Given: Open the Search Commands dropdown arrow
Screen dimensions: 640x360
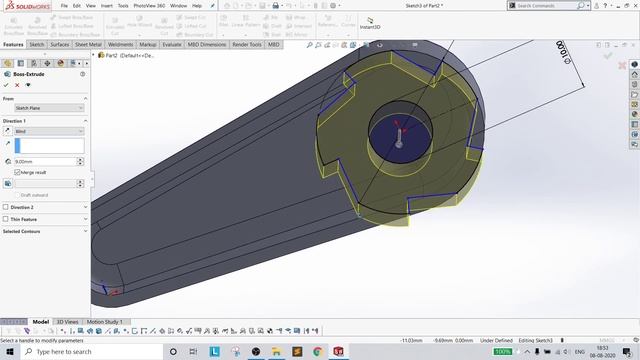Looking at the screenshot, I should point(588,6).
